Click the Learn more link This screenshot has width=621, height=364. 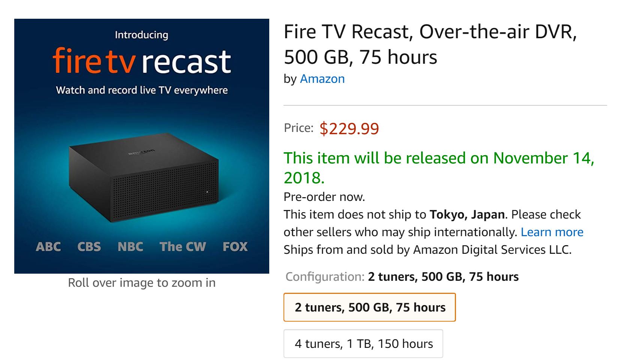pyautogui.click(x=552, y=232)
